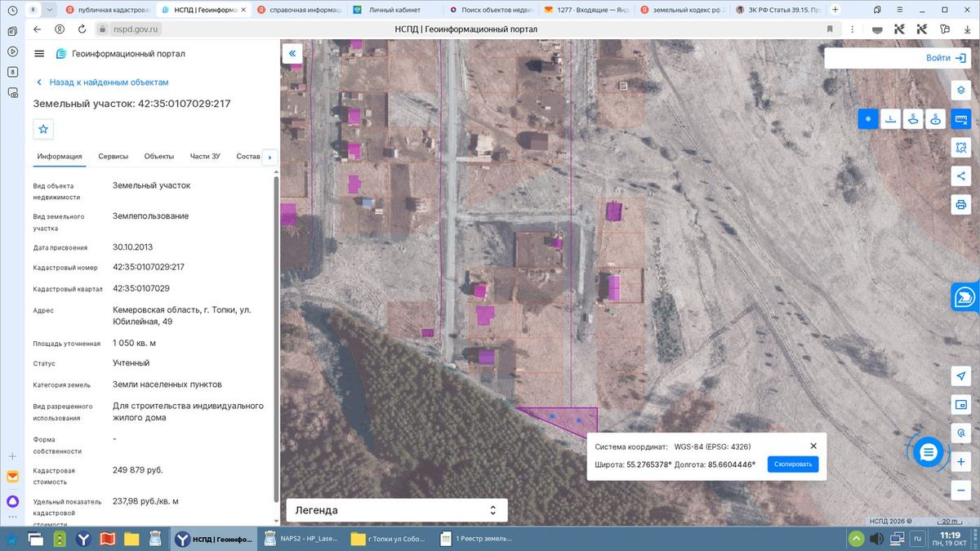Open the 1 Реестр земель taskbar document

pos(477,539)
